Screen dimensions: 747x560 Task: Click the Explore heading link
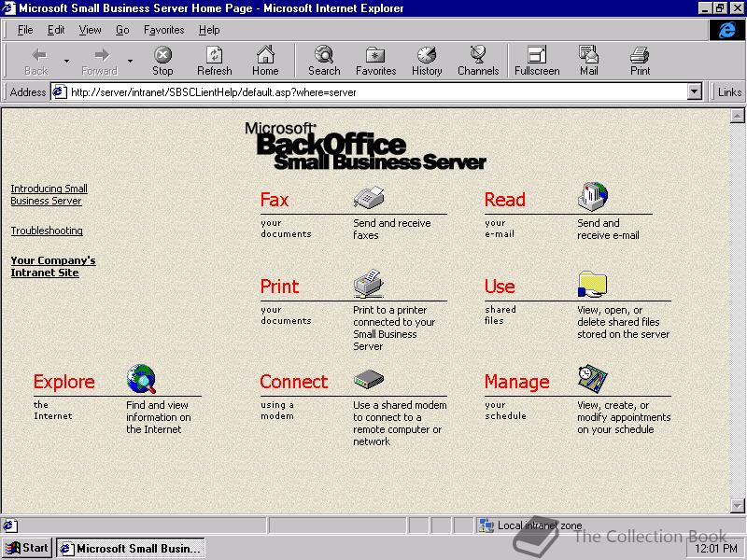click(63, 382)
